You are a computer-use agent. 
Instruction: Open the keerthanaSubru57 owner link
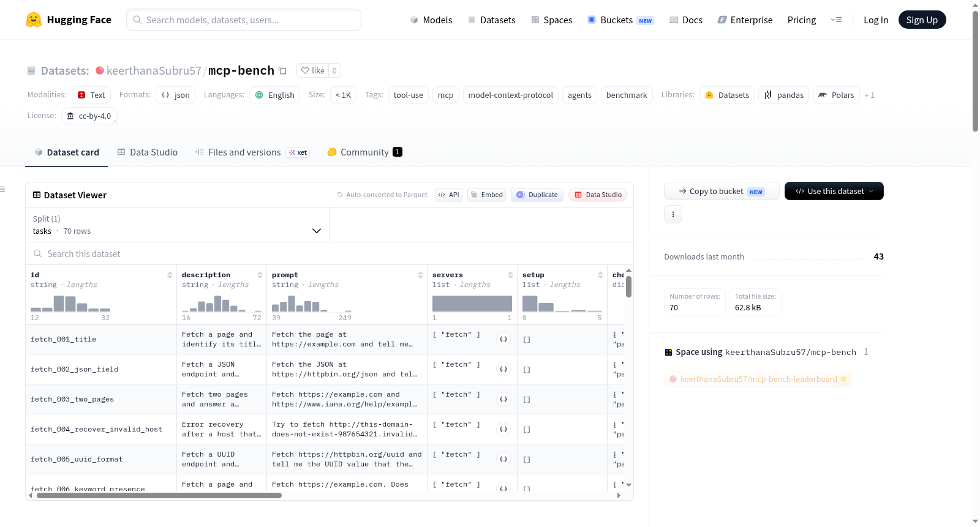(154, 70)
